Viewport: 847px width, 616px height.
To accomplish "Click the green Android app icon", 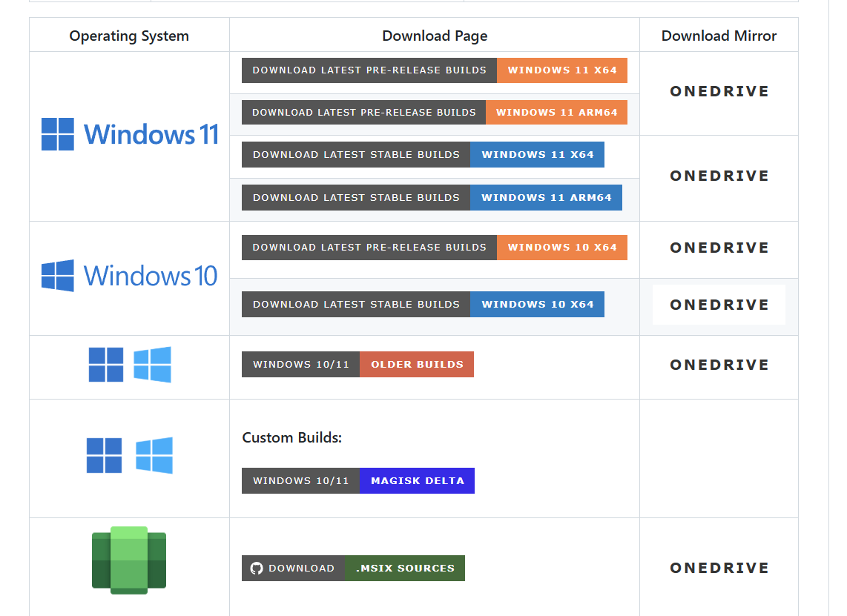I will click(x=128, y=559).
